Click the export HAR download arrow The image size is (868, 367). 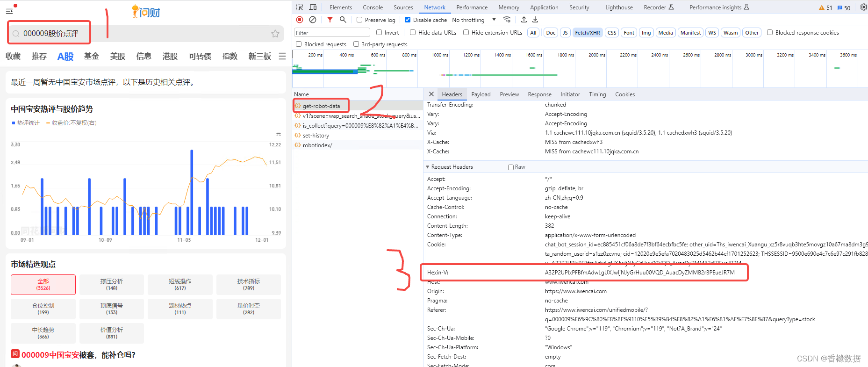535,20
